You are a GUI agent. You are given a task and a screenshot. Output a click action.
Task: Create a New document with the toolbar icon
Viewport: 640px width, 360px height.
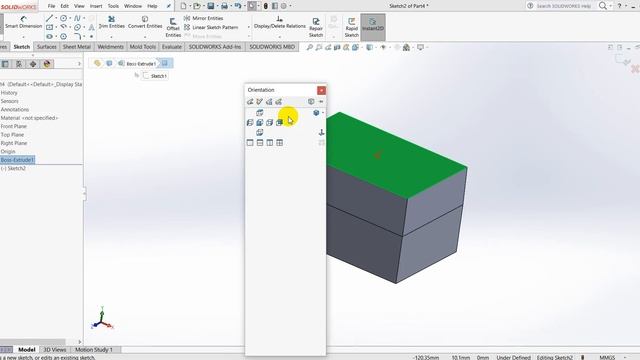183,6
